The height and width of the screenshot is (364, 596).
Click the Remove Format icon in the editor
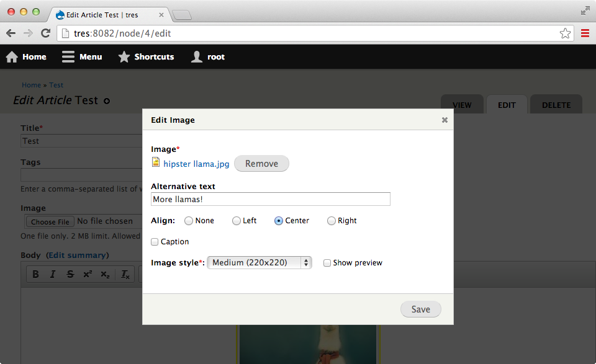[x=124, y=273]
